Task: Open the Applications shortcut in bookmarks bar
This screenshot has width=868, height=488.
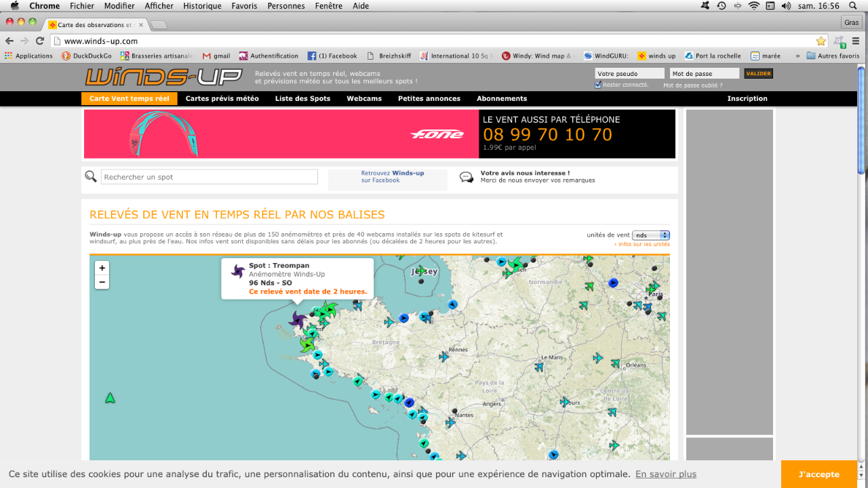Action: [28, 56]
